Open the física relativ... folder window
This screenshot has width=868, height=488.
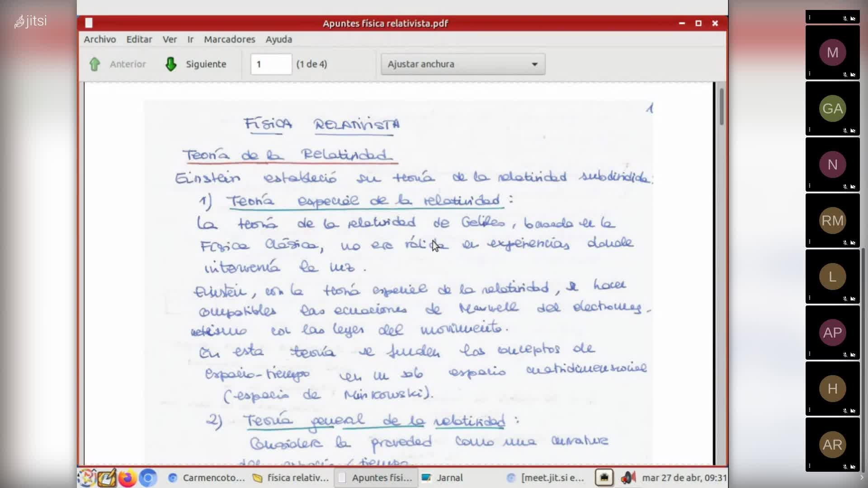pyautogui.click(x=291, y=478)
